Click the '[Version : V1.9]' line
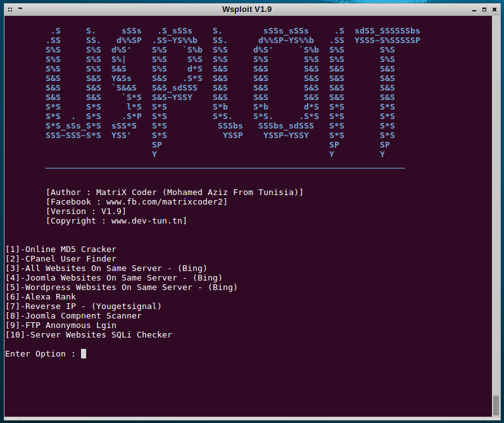 (86, 211)
